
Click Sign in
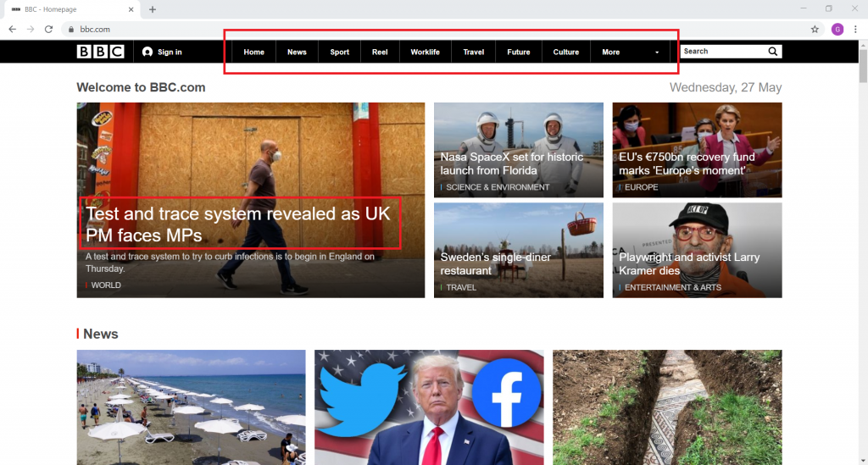(162, 52)
